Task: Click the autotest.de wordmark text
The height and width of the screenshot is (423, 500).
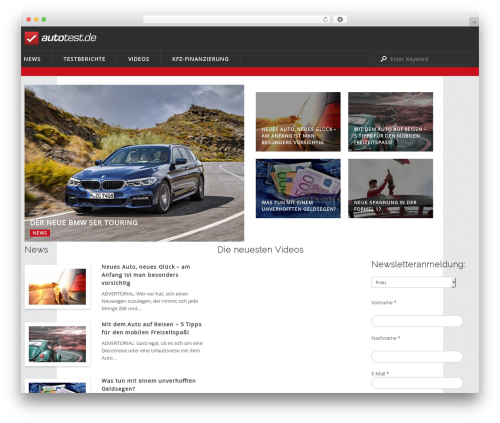Action: pos(69,38)
